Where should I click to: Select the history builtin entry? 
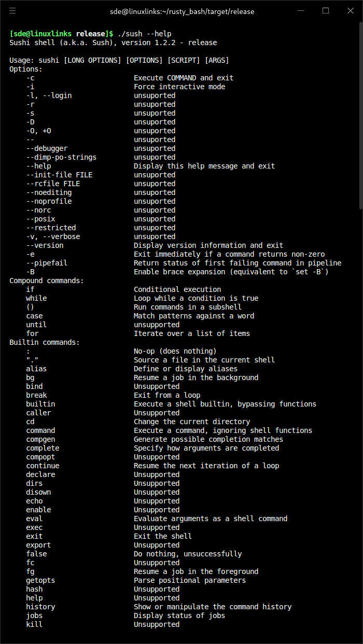[x=40, y=606]
